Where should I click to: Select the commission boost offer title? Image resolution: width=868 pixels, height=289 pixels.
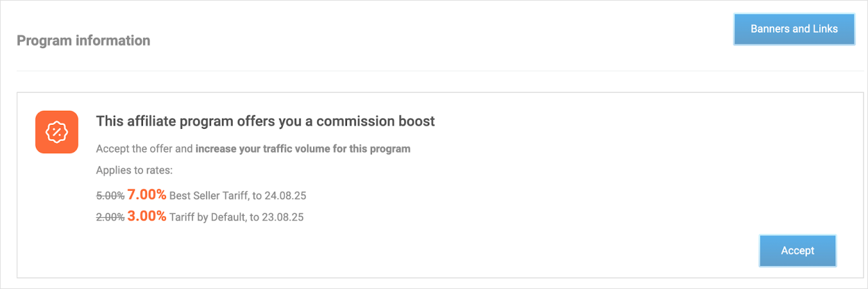265,121
